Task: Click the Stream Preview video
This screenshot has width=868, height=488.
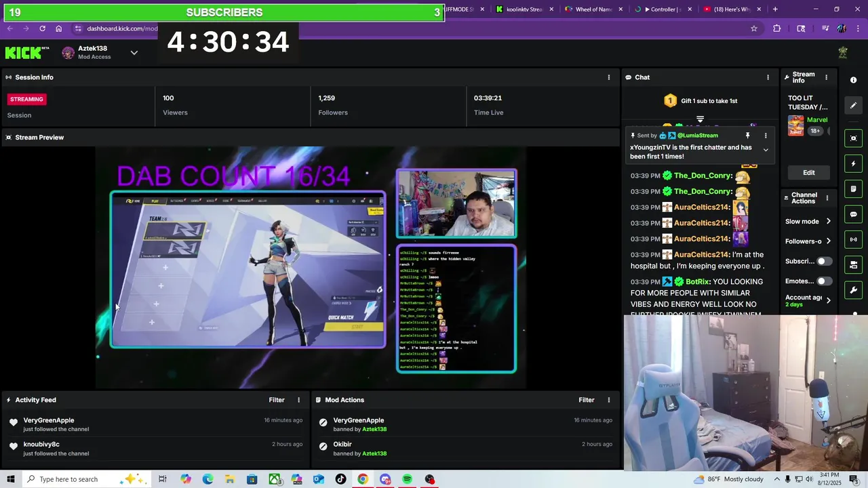Action: tap(311, 268)
